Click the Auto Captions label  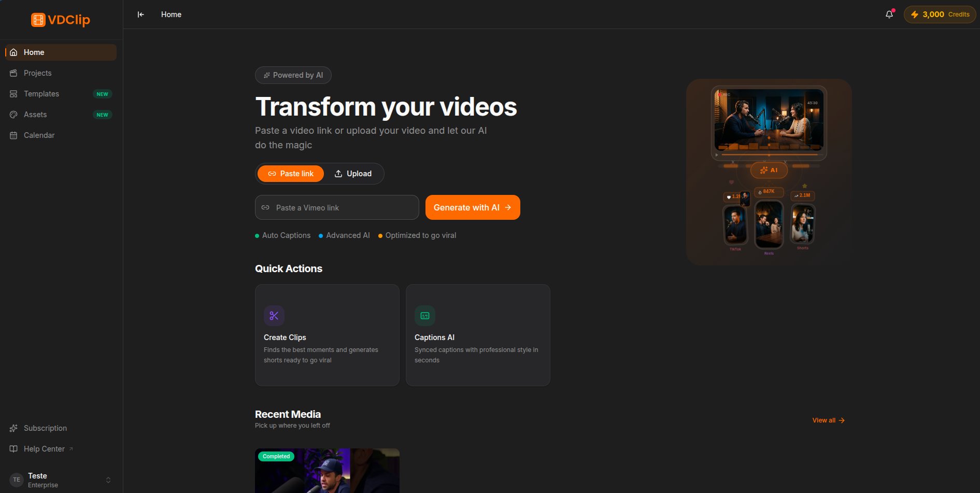286,235
